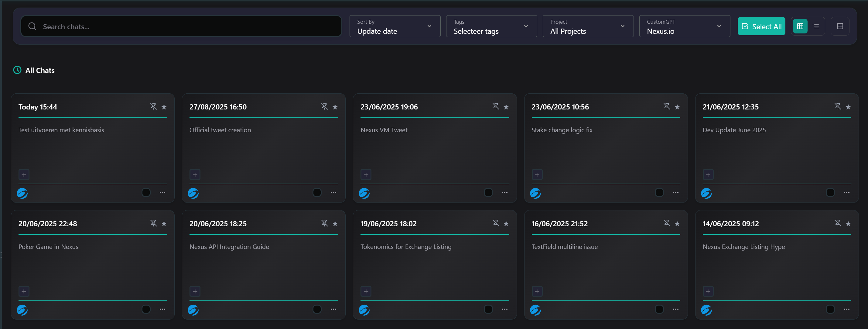Screen dimensions: 868x329
Task: Toggle selection on "TextField multiline issue" card
Action: click(659, 309)
